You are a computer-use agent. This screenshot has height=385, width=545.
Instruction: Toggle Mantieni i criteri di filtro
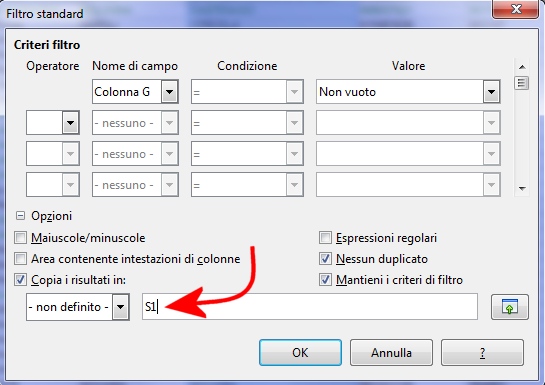point(325,280)
